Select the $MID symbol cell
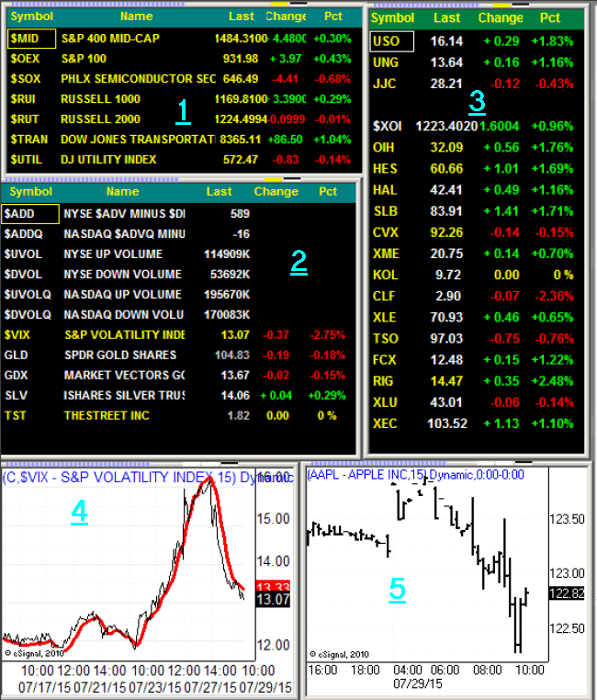This screenshot has height=700, width=597. pyautogui.click(x=26, y=39)
